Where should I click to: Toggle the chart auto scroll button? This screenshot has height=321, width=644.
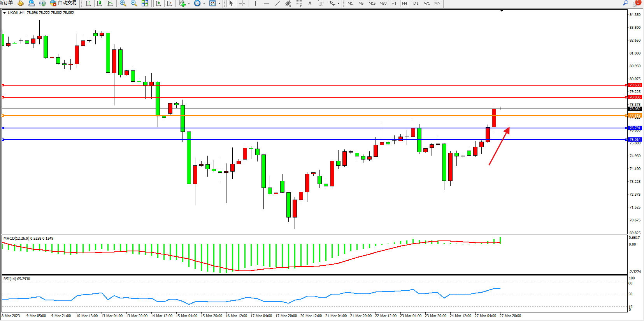pyautogui.click(x=158, y=4)
